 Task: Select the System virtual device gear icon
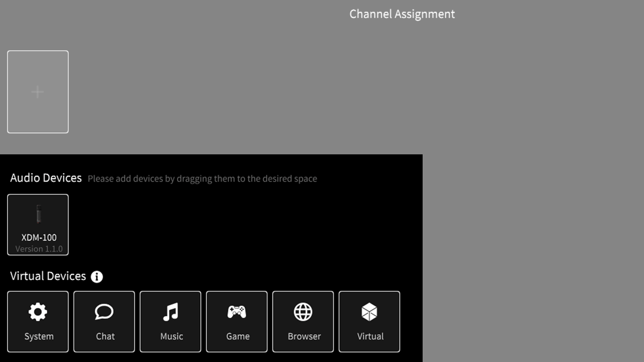(38, 311)
